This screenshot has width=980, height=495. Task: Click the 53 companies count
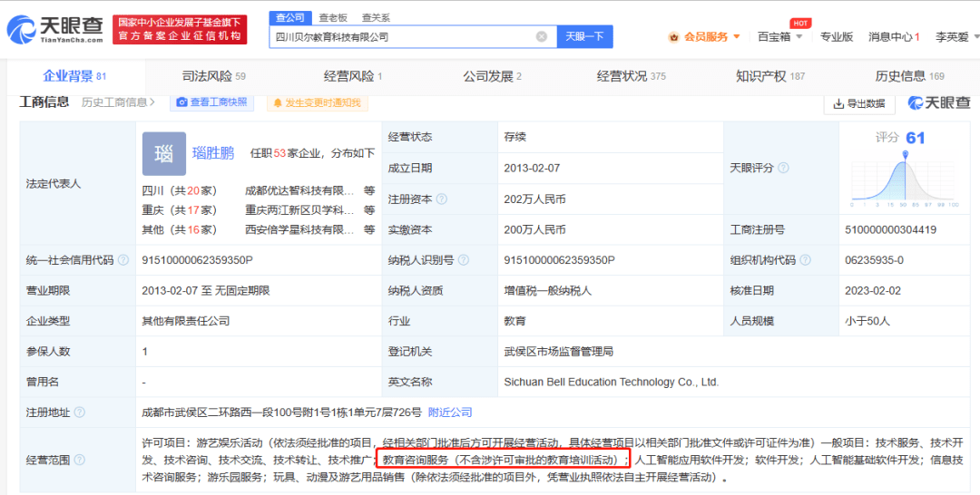[279, 153]
